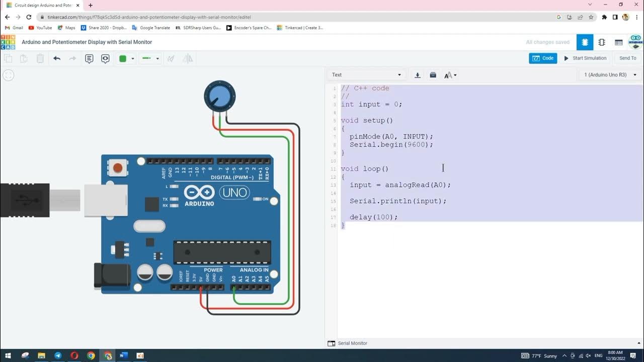The width and height of the screenshot is (644, 362).
Task: Open the Tinkercad bookmark
Action: 300,28
